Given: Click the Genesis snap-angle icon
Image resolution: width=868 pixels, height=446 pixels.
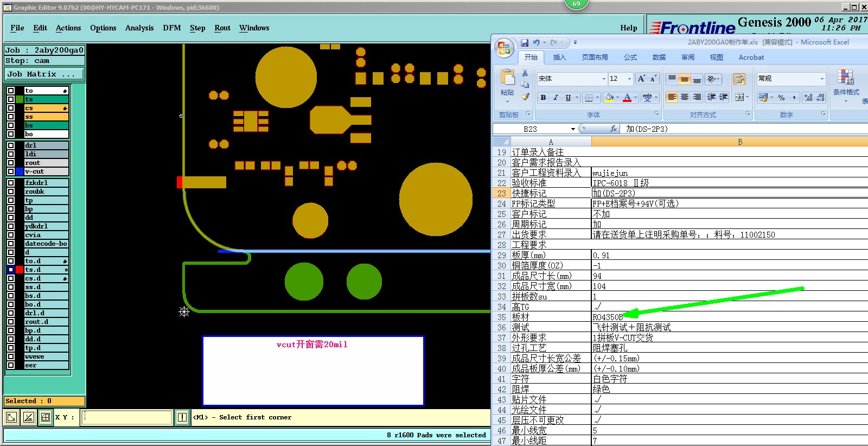Looking at the screenshot, I should 29,417.
